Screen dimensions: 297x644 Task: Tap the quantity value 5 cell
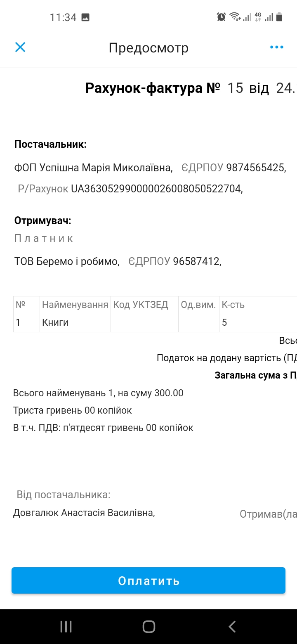[258, 323]
